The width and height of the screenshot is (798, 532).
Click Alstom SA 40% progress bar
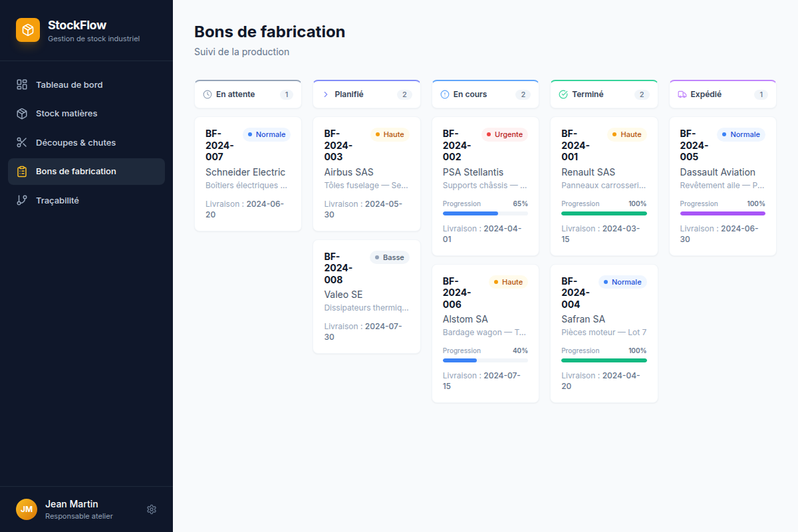[x=485, y=360]
